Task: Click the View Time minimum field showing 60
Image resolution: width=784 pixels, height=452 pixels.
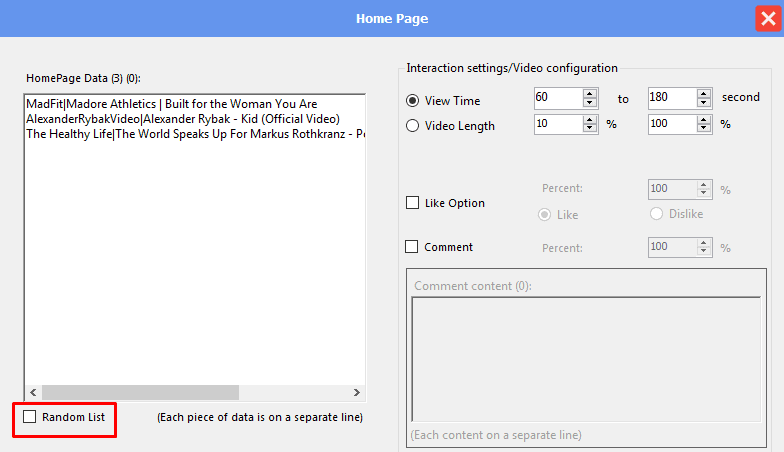Action: pyautogui.click(x=558, y=98)
